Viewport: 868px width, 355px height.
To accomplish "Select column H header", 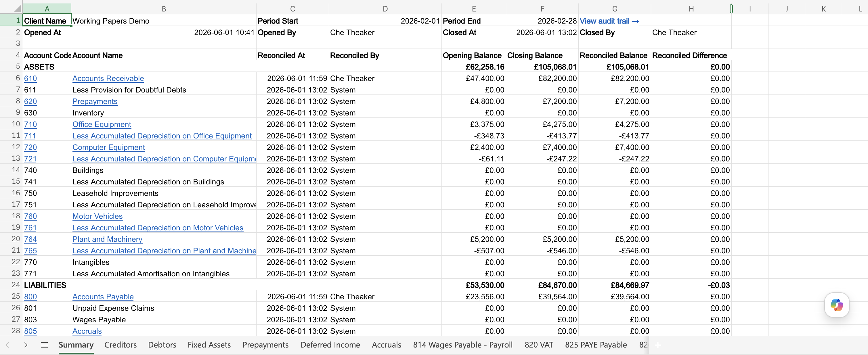I will (x=691, y=9).
